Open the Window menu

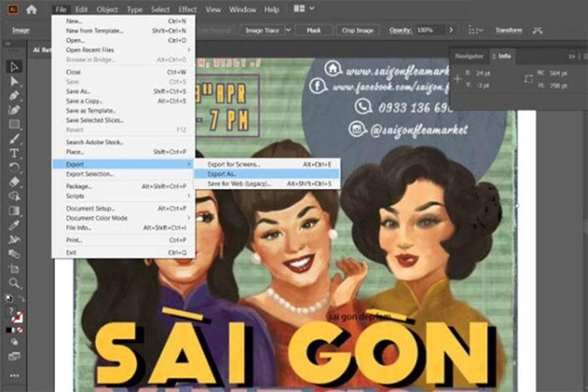[x=242, y=9]
